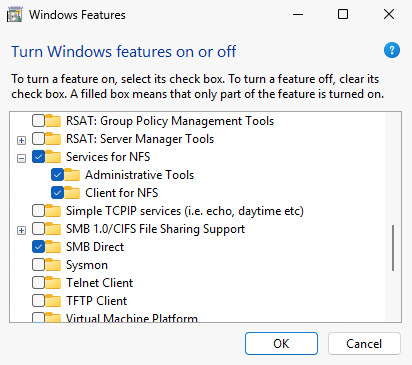Viewport: 412px width, 365px height.
Task: Click folder icon beside Administrative Tools
Action: (72, 175)
